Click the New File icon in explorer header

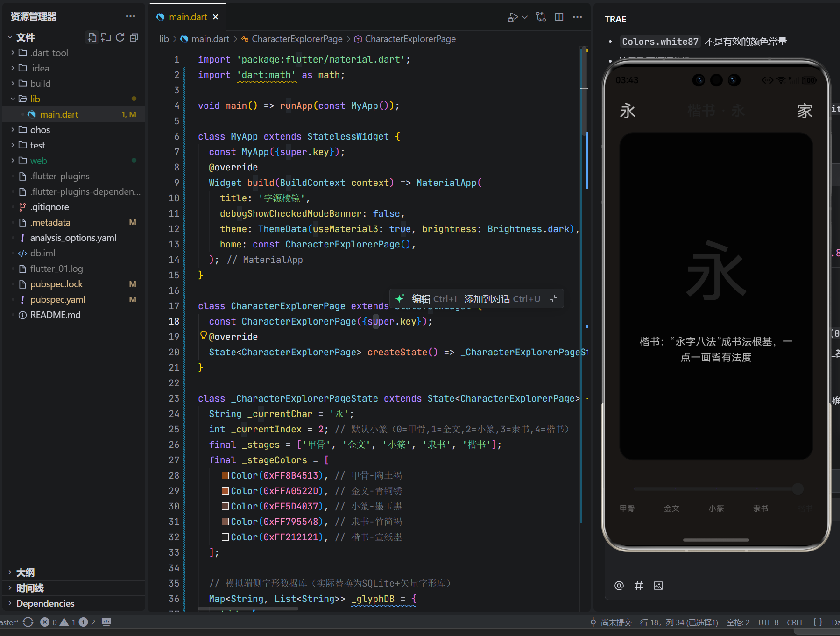point(92,37)
